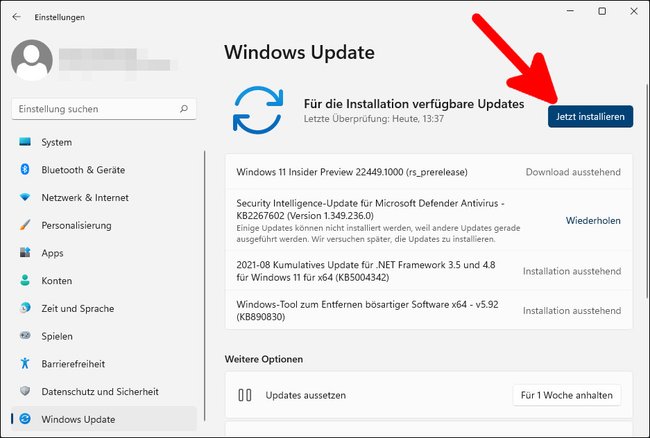
Task: Click Installation ausstehend for KB890830 update
Action: pos(572,310)
